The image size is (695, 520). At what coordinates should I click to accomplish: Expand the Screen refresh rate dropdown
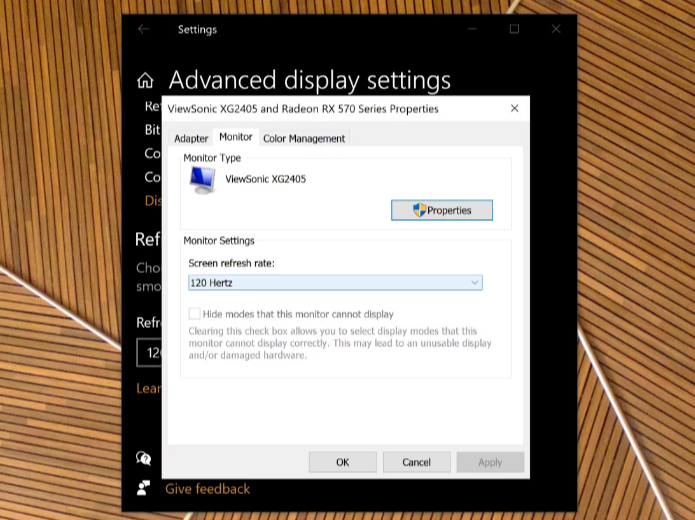tap(335, 283)
